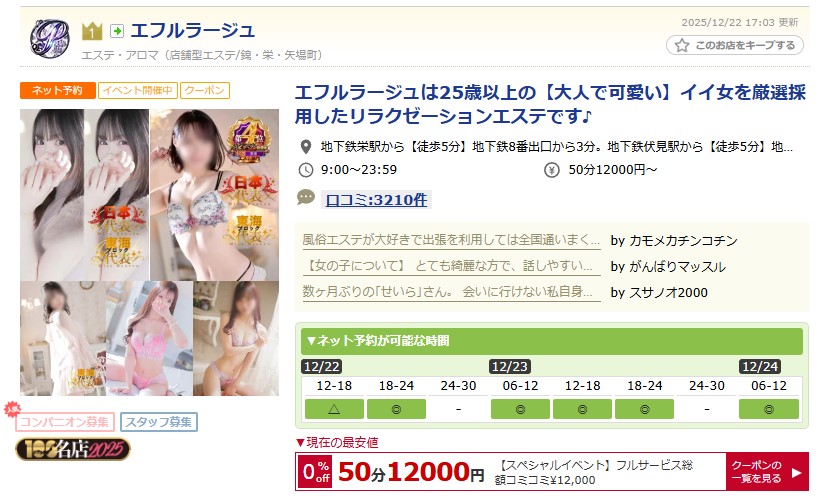Click the 100名店2025 badge
This screenshot has height=499, width=831.
click(73, 450)
